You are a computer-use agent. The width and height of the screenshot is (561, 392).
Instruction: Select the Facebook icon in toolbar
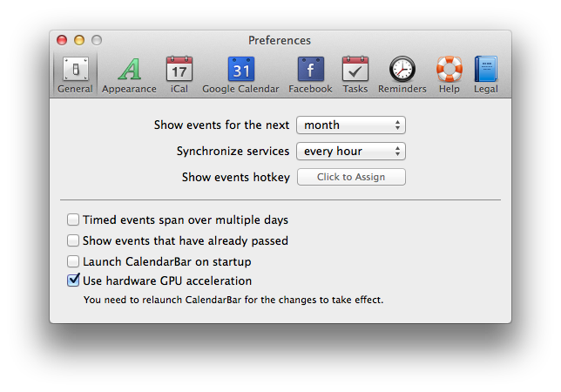(310, 69)
